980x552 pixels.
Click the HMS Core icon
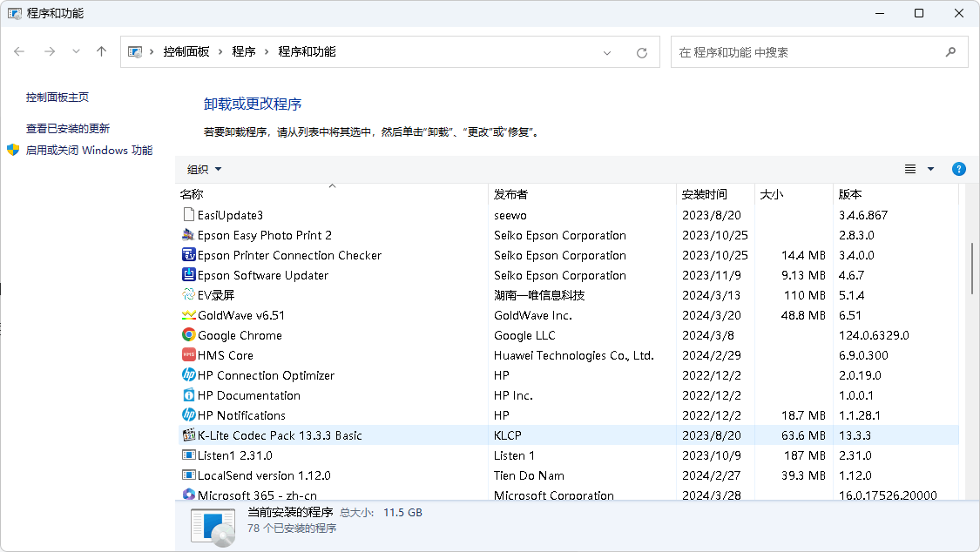tap(189, 354)
